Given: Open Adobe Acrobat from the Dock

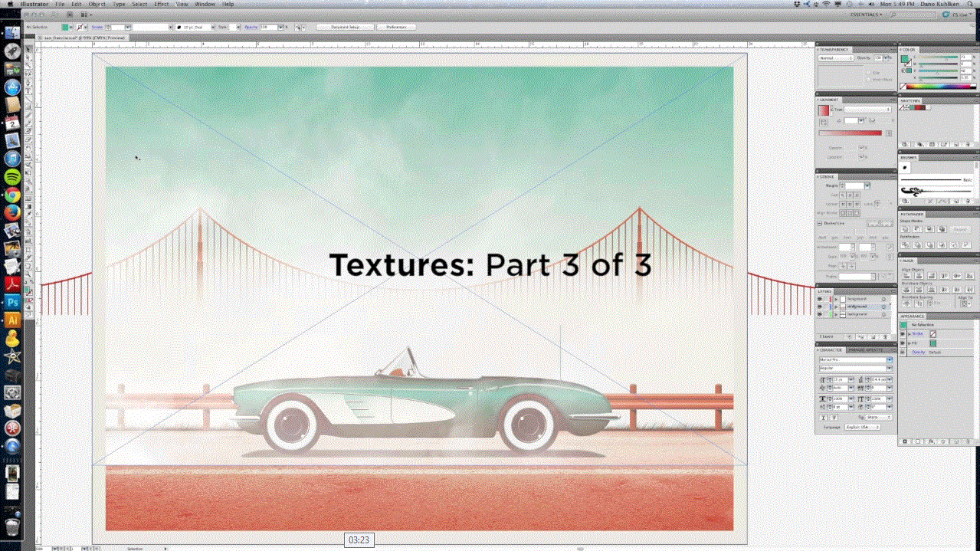Looking at the screenshot, I should click(11, 284).
